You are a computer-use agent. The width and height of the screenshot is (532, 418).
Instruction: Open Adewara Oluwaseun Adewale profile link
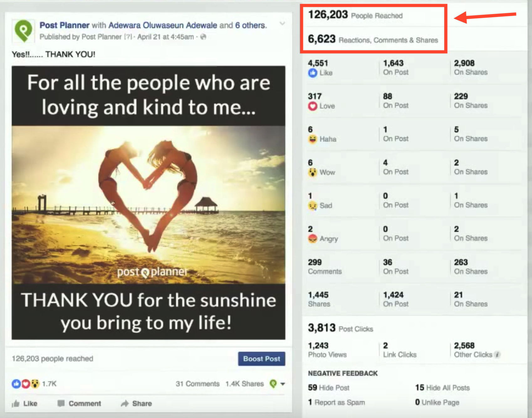click(x=163, y=25)
